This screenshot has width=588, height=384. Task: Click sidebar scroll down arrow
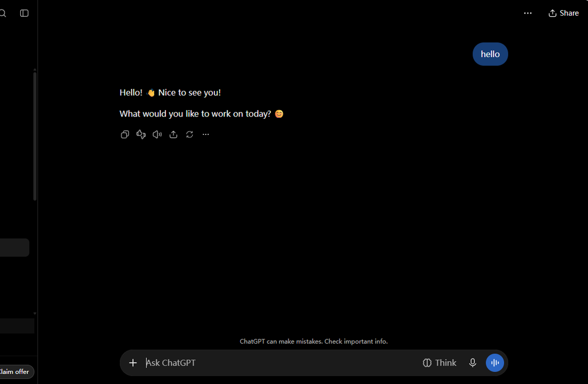click(35, 313)
